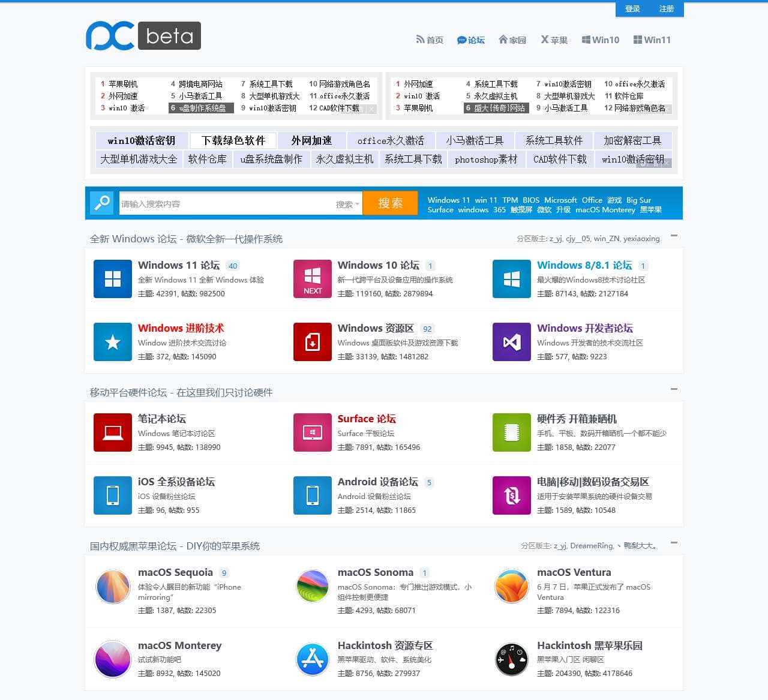Open 家园 in the navigation
Screen dimensions: 768x700
pos(512,40)
